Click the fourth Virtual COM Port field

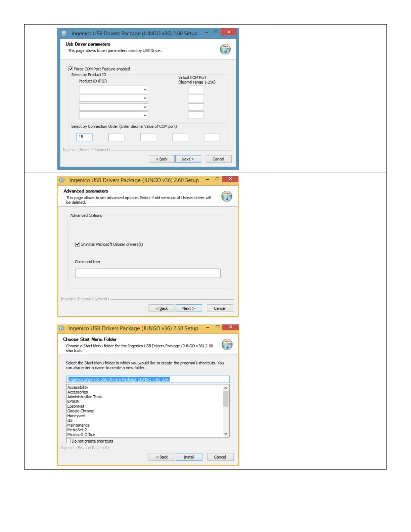click(196, 115)
